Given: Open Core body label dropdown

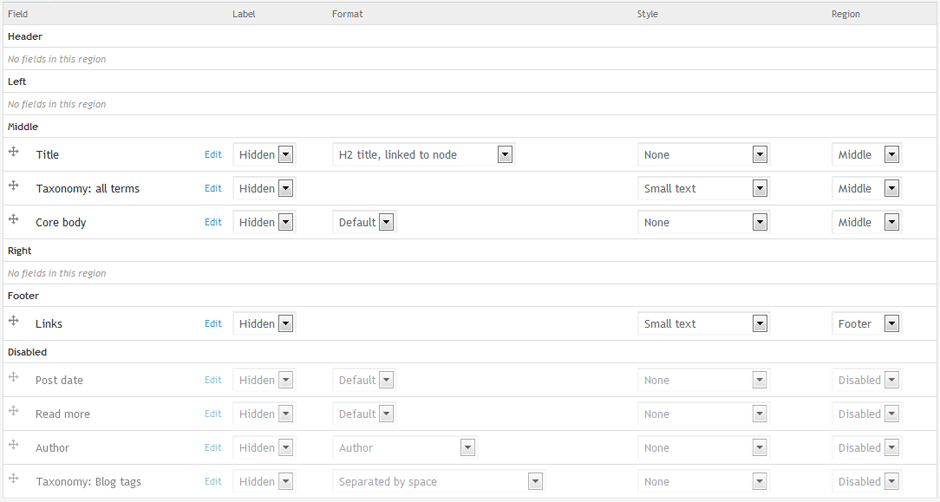Looking at the screenshot, I should tap(264, 223).
